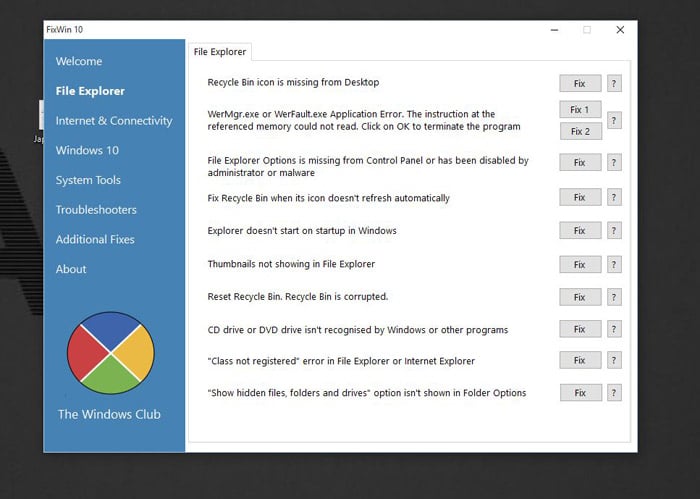Fix the corrupted Recycle Bin reset

point(580,297)
